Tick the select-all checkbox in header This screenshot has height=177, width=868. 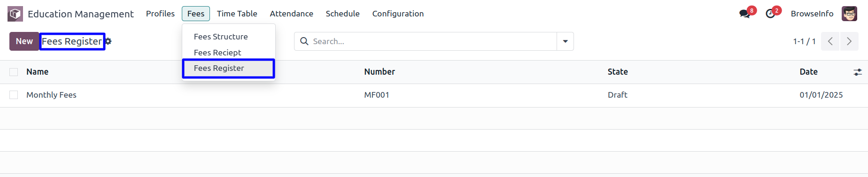coord(14,72)
